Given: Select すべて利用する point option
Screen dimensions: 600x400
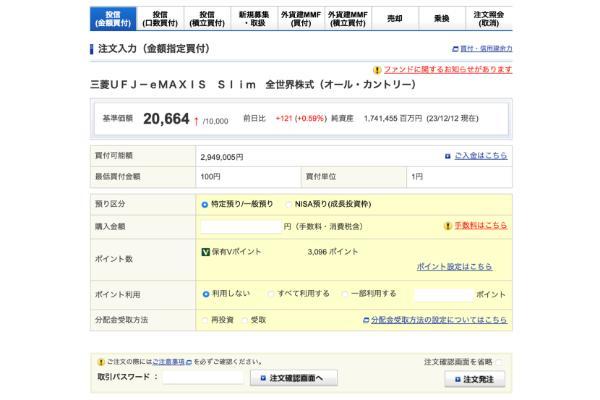Looking at the screenshot, I should (271, 294).
